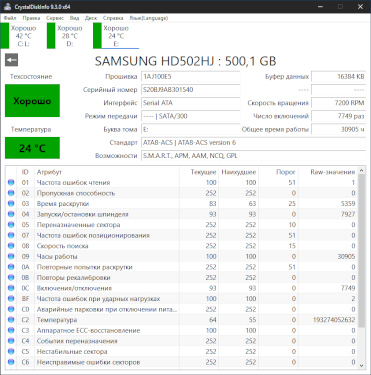371x375 pixels.
Task: Click the status circle for Время раскрутки
Action: pos(11,204)
